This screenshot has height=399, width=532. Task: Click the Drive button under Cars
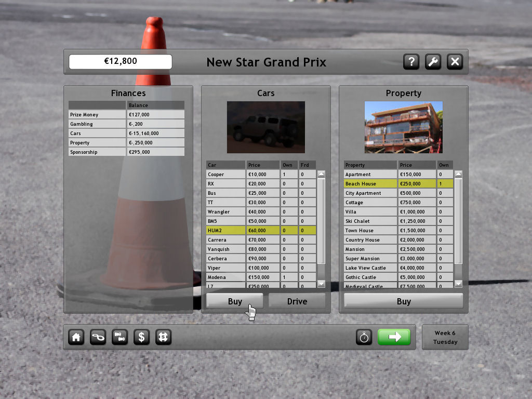coord(297,301)
